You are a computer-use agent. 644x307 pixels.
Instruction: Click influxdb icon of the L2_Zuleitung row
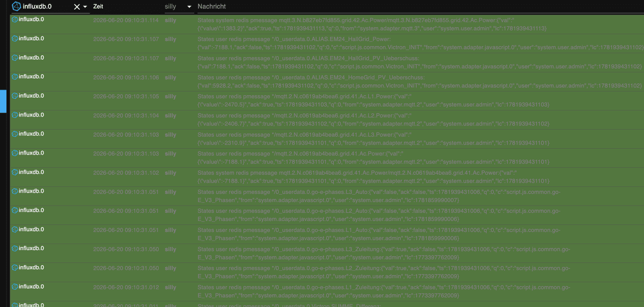tap(14, 268)
